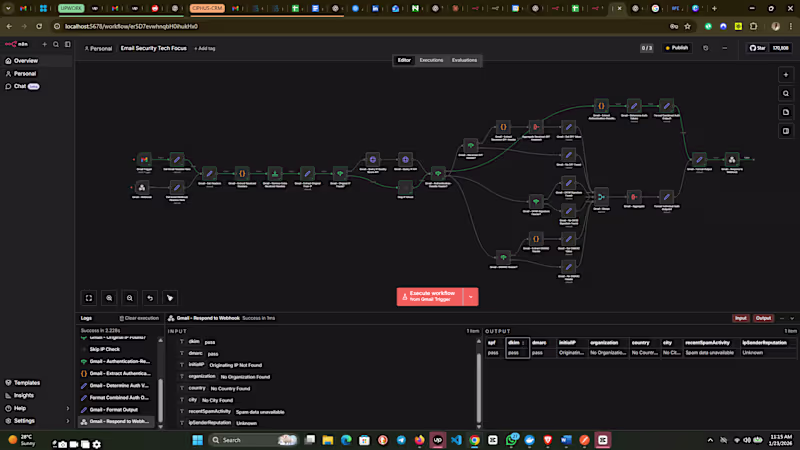This screenshot has width=800, height=450.
Task: Click the Publish button
Action: pos(677,48)
